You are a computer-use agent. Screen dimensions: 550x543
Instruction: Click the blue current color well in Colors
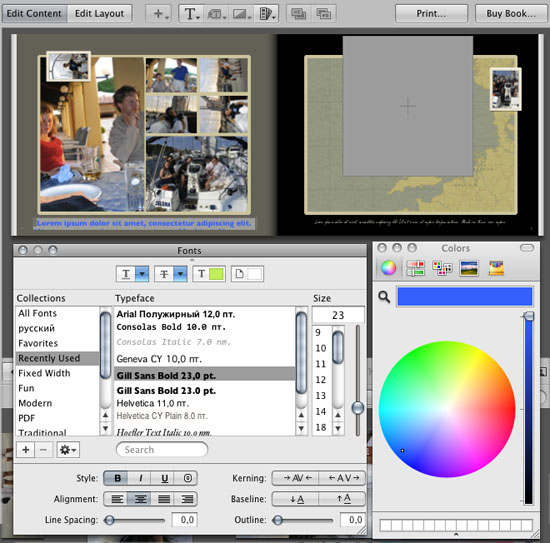coord(465,296)
